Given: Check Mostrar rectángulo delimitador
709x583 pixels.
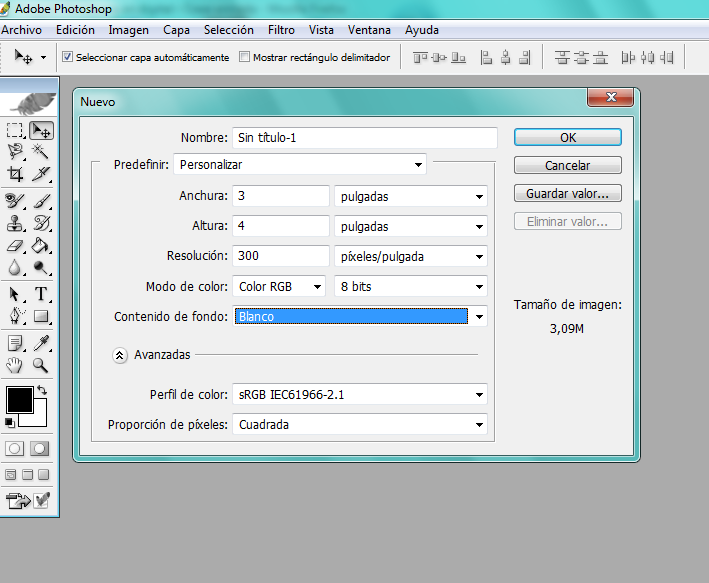Looking at the screenshot, I should (244, 57).
